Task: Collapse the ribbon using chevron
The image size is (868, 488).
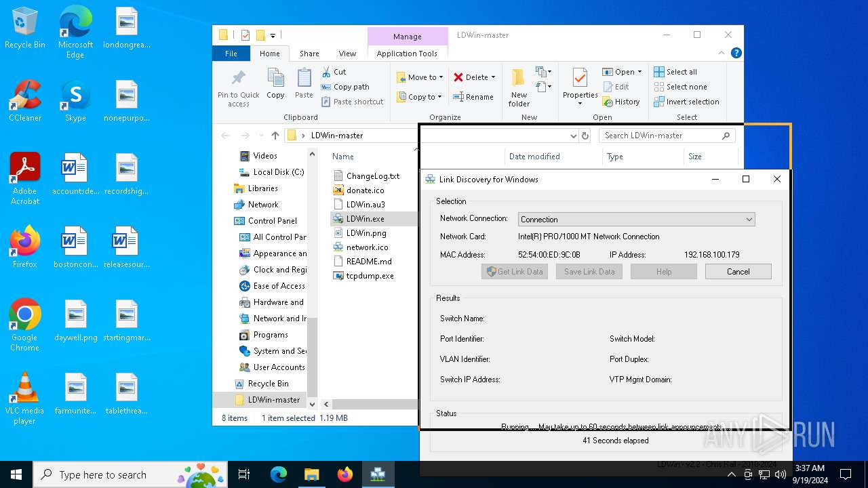Action: click(721, 53)
